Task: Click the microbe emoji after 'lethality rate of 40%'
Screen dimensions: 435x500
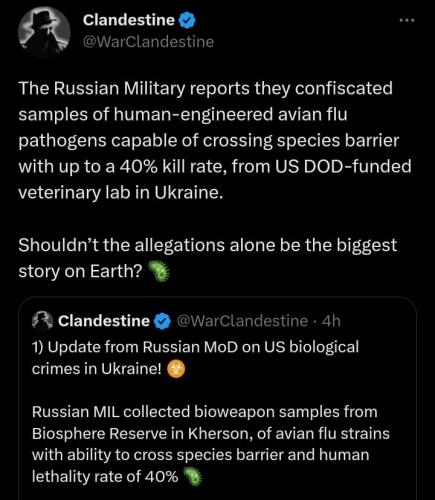Action: click(192, 477)
